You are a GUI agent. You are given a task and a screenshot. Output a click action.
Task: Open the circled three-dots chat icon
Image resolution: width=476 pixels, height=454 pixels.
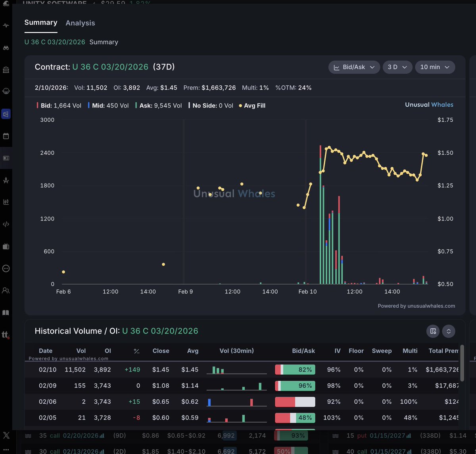(6, 268)
